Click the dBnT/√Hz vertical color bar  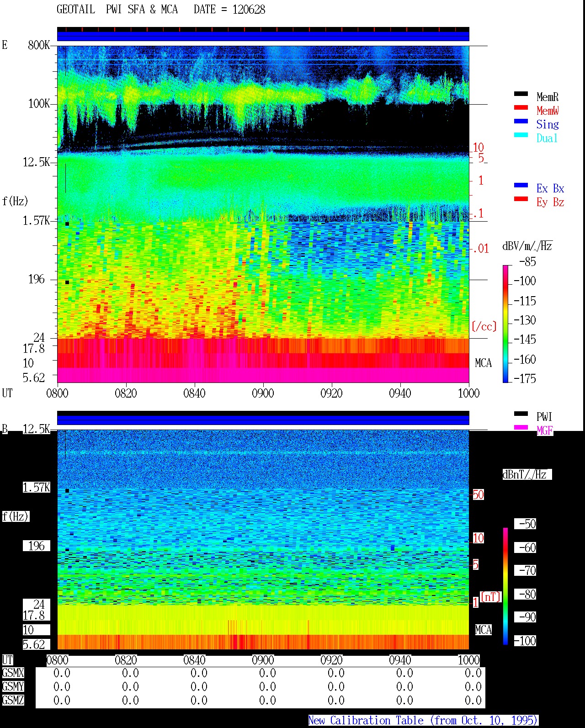click(505, 586)
